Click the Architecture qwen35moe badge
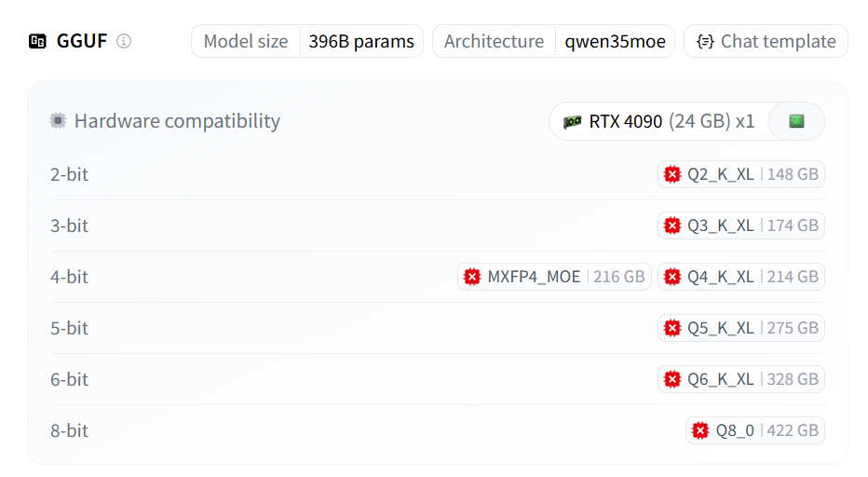The width and height of the screenshot is (868, 477). (x=553, y=41)
